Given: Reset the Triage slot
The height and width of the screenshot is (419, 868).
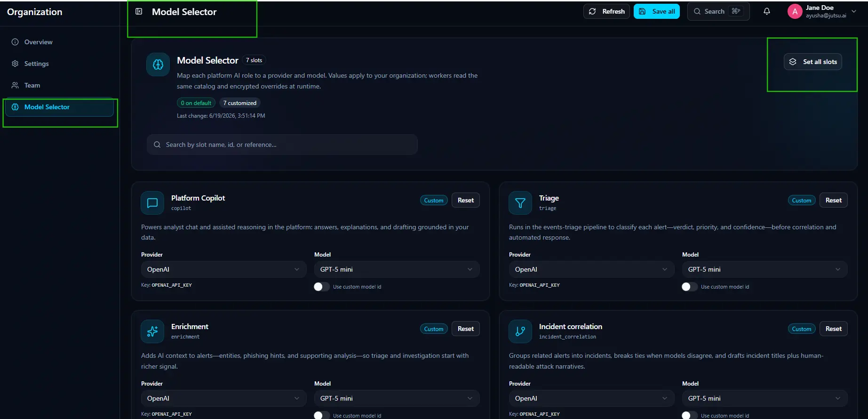Looking at the screenshot, I should [x=834, y=200].
